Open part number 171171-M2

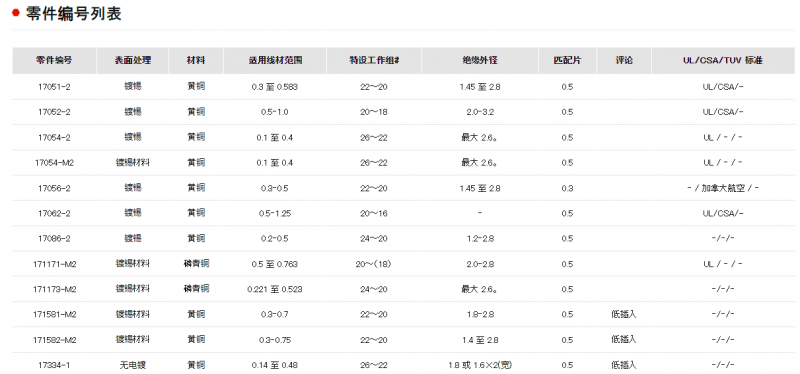(x=54, y=264)
